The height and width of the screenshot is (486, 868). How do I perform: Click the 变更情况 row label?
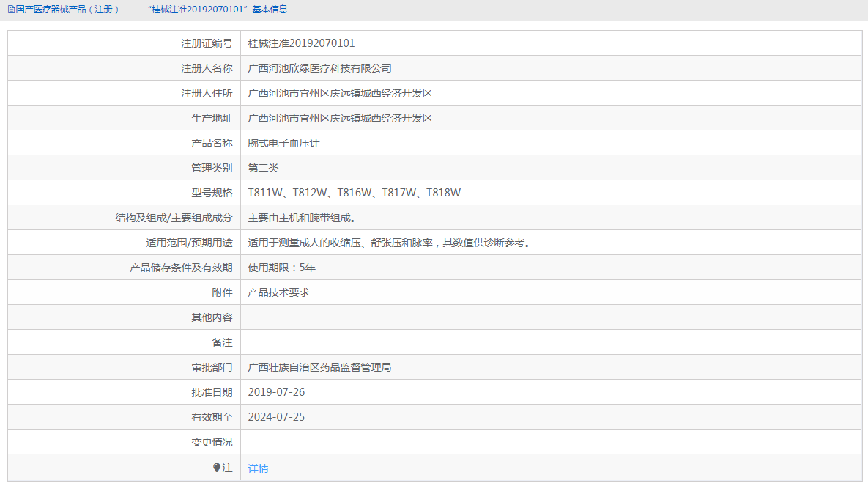click(x=212, y=442)
